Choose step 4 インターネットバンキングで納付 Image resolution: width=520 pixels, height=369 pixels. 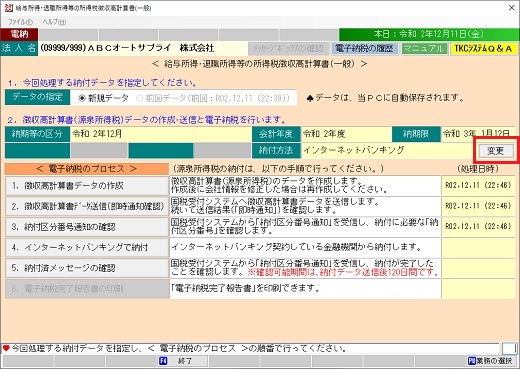tap(87, 248)
